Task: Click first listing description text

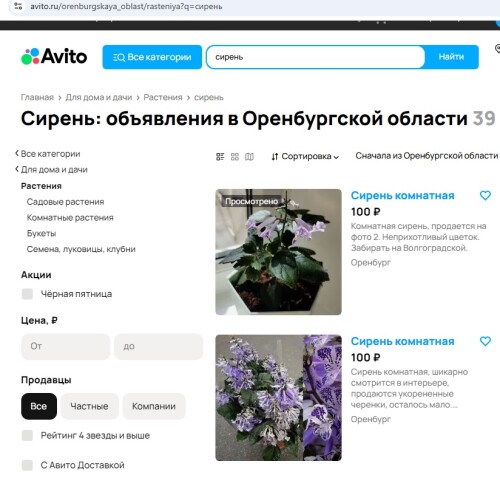Action: 418,237
